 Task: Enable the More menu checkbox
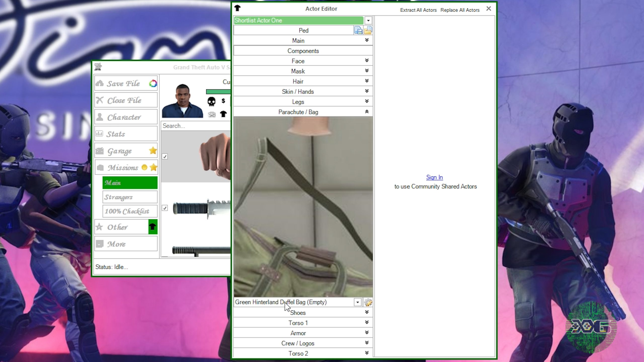[x=100, y=244]
